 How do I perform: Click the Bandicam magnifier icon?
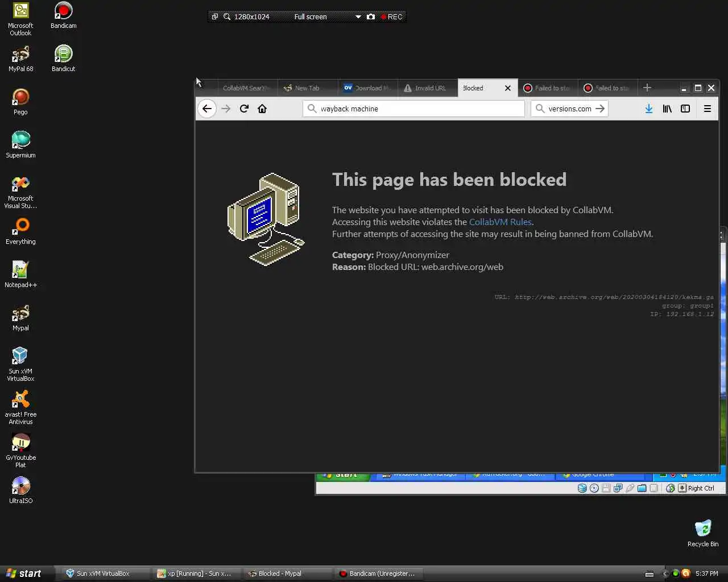coord(227,16)
